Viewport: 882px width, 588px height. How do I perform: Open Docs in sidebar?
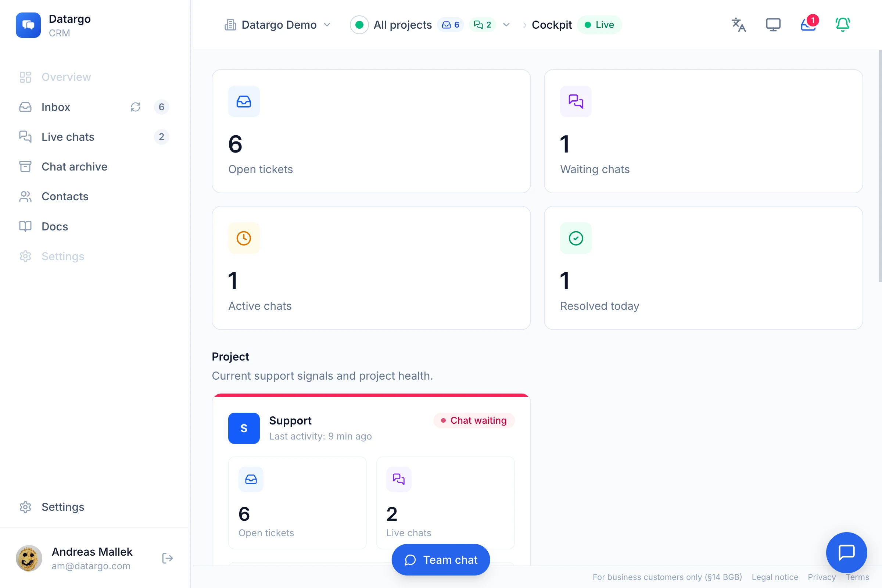coord(94,226)
